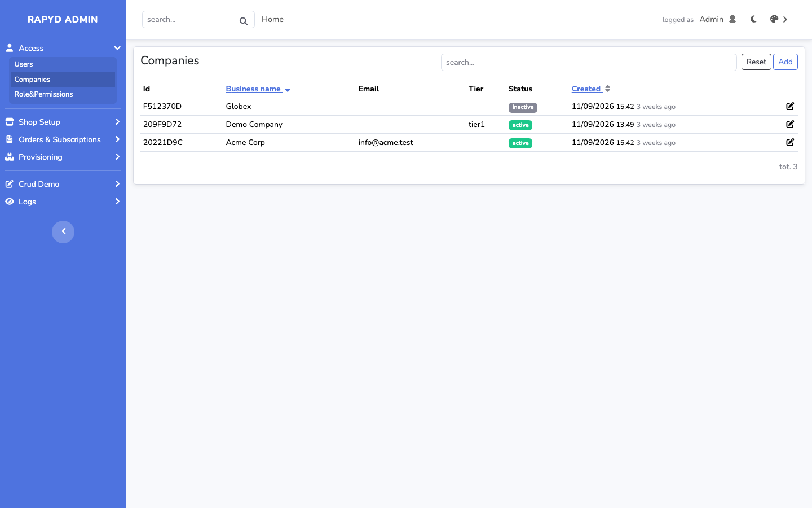Edit the Acme Corp row
Screen dimensions: 812x508
pyautogui.click(x=790, y=142)
